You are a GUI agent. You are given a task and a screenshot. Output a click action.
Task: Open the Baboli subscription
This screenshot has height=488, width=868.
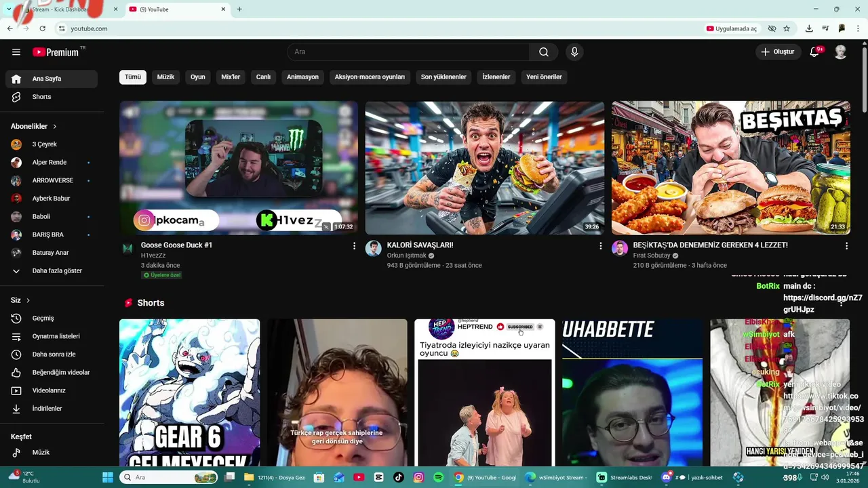pos(52,217)
